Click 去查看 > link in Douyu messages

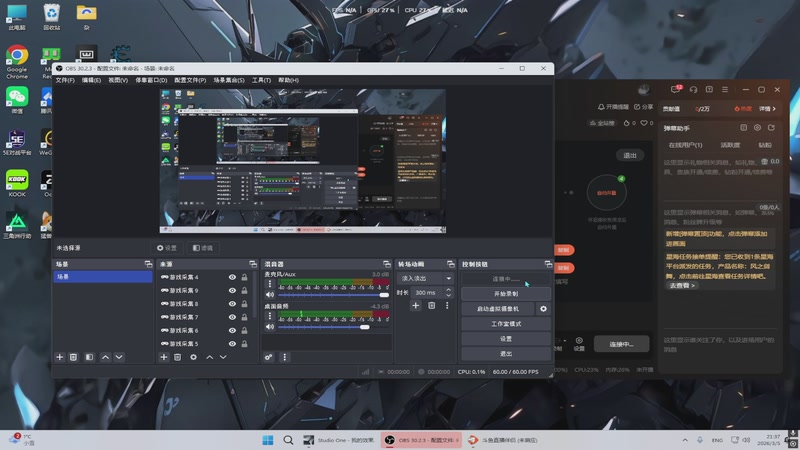tap(682, 286)
